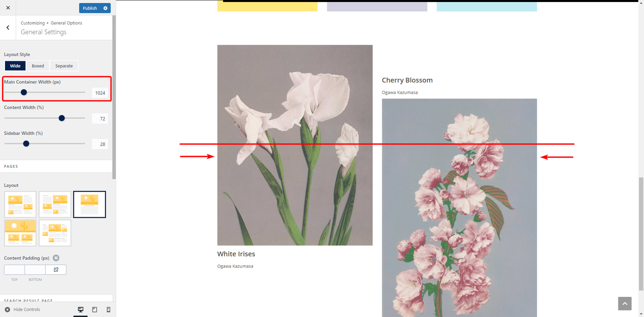The height and width of the screenshot is (317, 644).
Task: Click the scroll-to-top arrow button
Action: point(624,303)
